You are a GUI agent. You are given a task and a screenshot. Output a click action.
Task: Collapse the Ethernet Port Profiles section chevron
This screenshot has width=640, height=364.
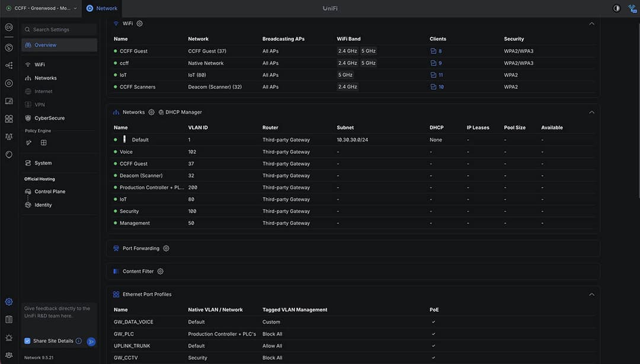[591, 294]
